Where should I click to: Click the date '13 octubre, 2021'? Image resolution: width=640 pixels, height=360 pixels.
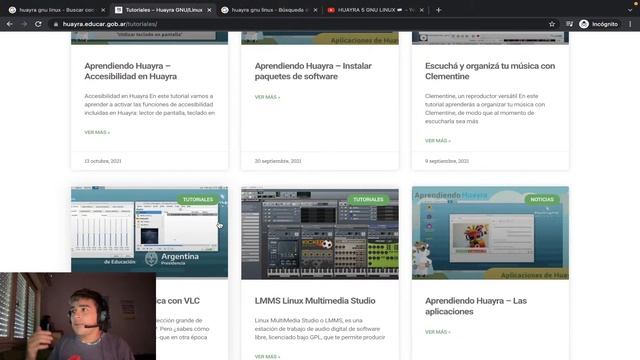point(103,161)
